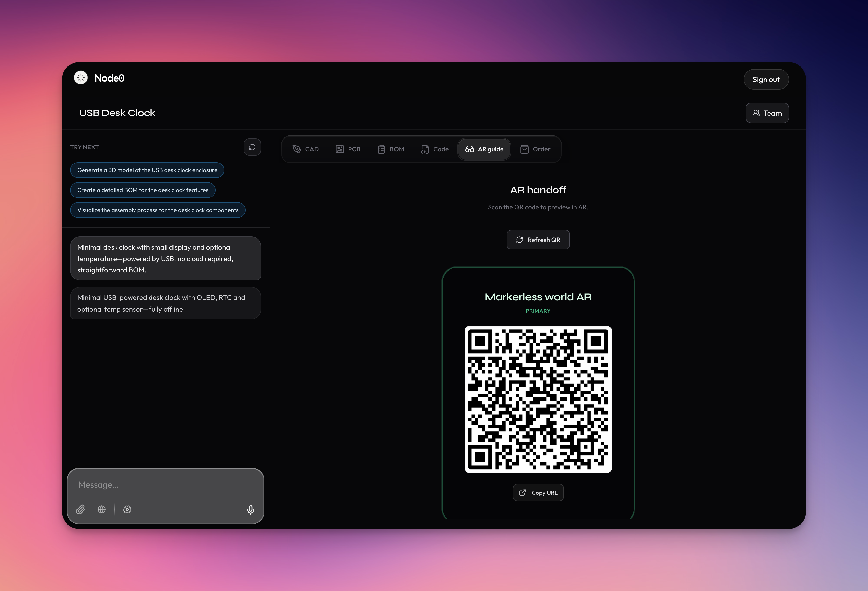The width and height of the screenshot is (868, 591).
Task: Open the Team panel
Action: pyautogui.click(x=767, y=113)
